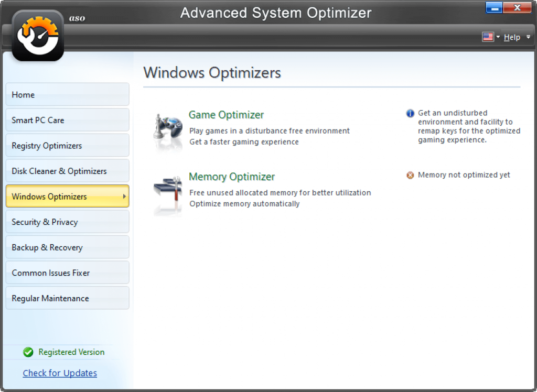This screenshot has height=392, width=537.
Task: Close the Advanced System Optimizer window
Action: (x=518, y=7)
